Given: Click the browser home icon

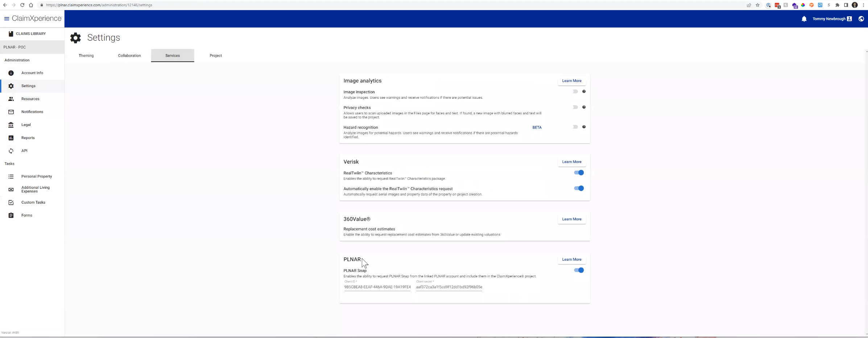Looking at the screenshot, I should coord(31,5).
